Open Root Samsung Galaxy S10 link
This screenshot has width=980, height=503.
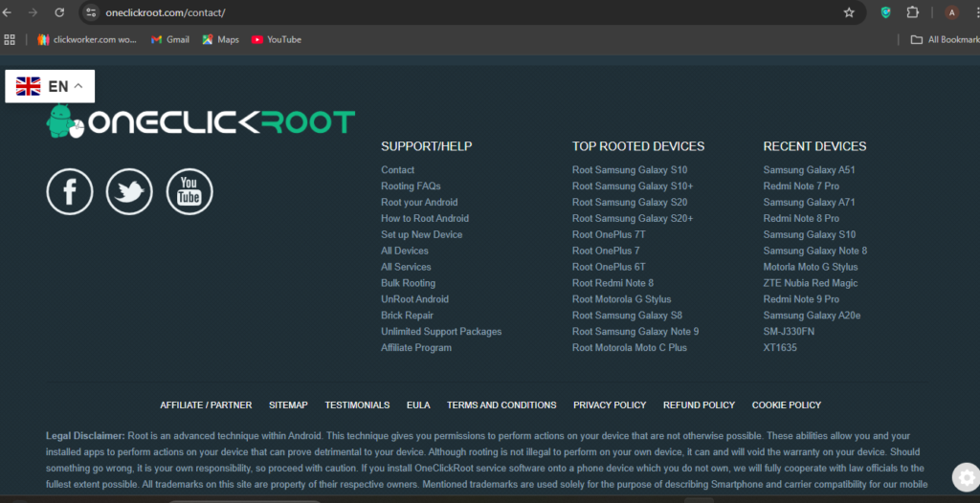pyautogui.click(x=630, y=170)
